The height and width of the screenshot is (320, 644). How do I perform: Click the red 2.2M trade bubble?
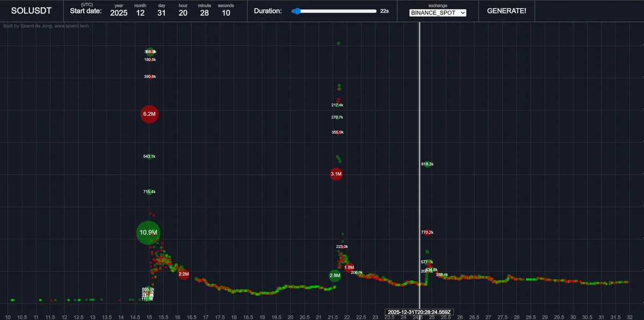tap(184, 274)
